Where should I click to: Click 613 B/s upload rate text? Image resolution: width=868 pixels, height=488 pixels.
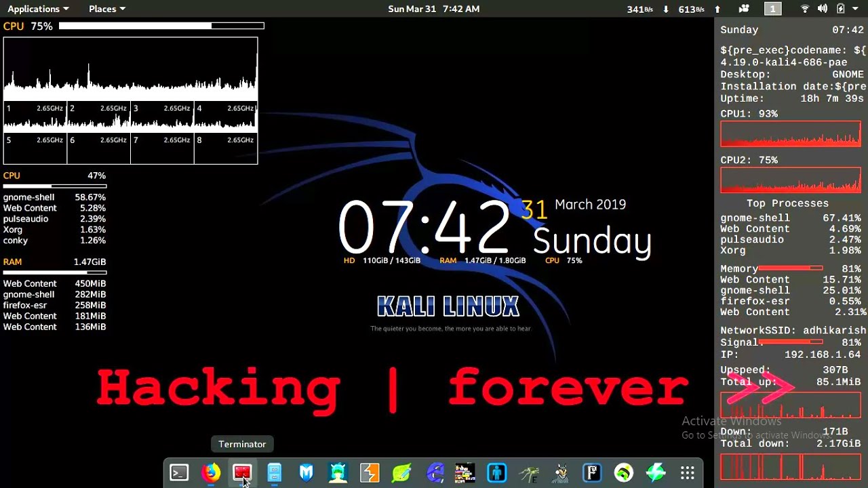[x=692, y=9]
